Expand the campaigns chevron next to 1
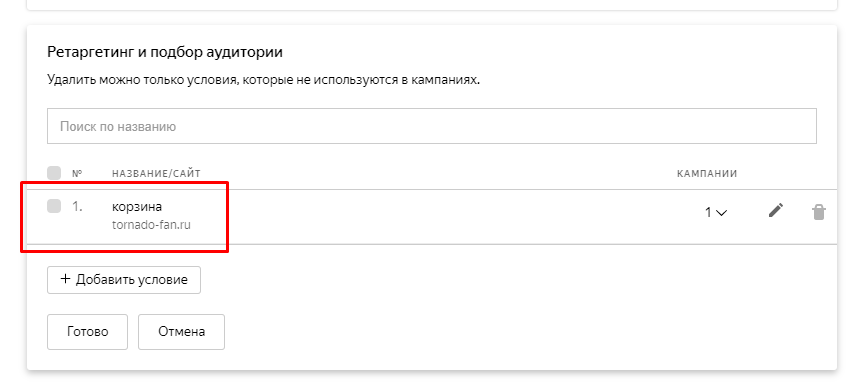The image size is (854, 382). tap(721, 213)
